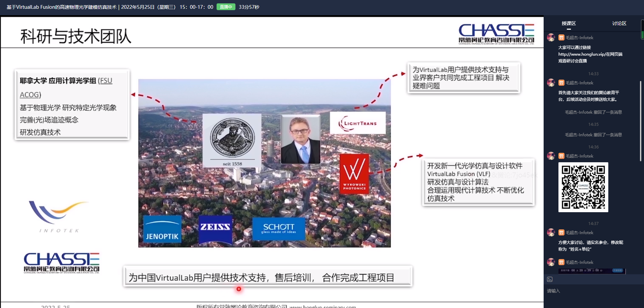Click the 直播中 live status badge
The width and height of the screenshot is (644, 308).
tap(226, 7)
